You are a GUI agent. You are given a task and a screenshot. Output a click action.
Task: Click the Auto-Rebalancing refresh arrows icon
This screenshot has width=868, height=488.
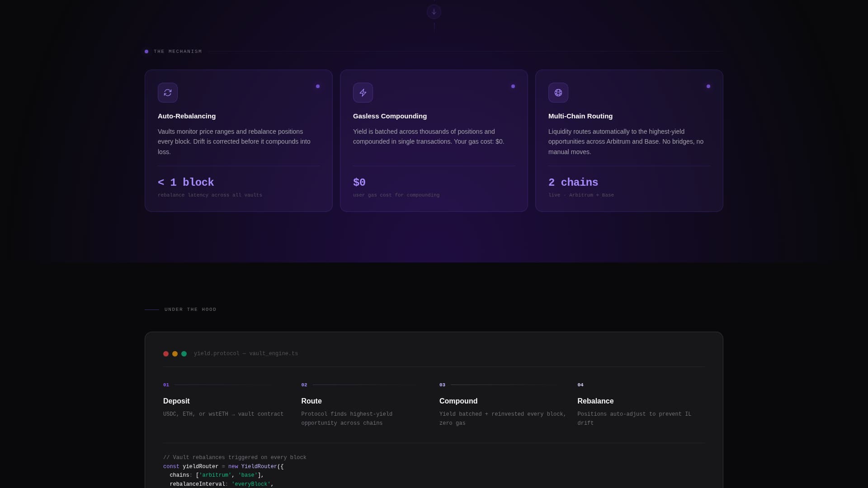point(168,93)
